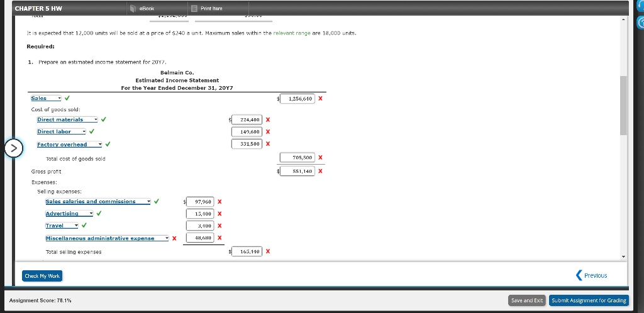This screenshot has width=644, height=313.
Task: Open the Direct materials dropdown
Action: click(67, 120)
